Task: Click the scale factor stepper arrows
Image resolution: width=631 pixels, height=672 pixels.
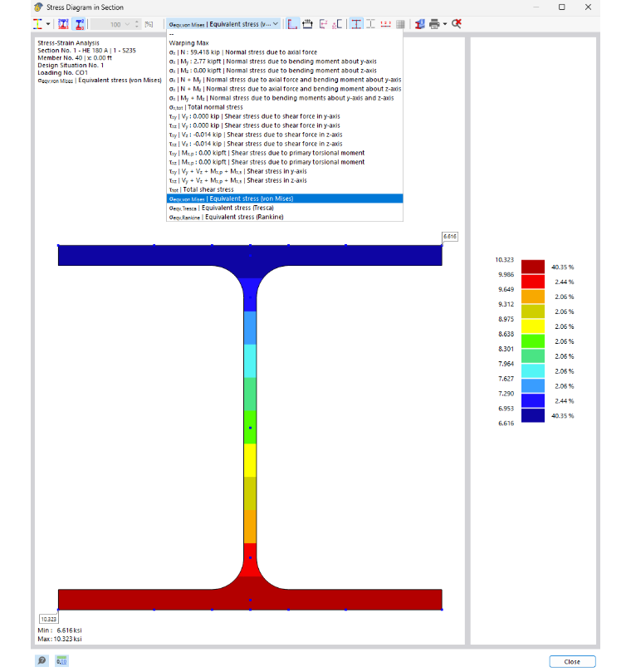Action: pyautogui.click(x=137, y=24)
